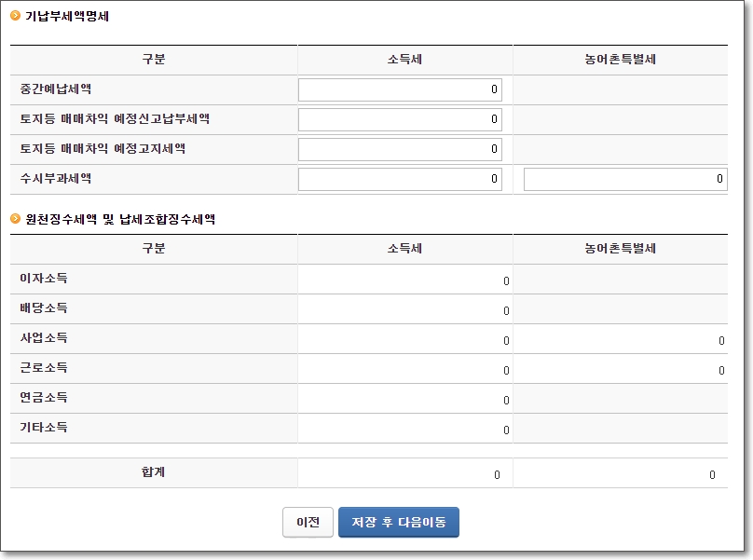Image resolution: width=753 pixels, height=560 pixels.
Task: Click the 소득세 header in 기납부세액명세 table
Action: click(x=404, y=60)
